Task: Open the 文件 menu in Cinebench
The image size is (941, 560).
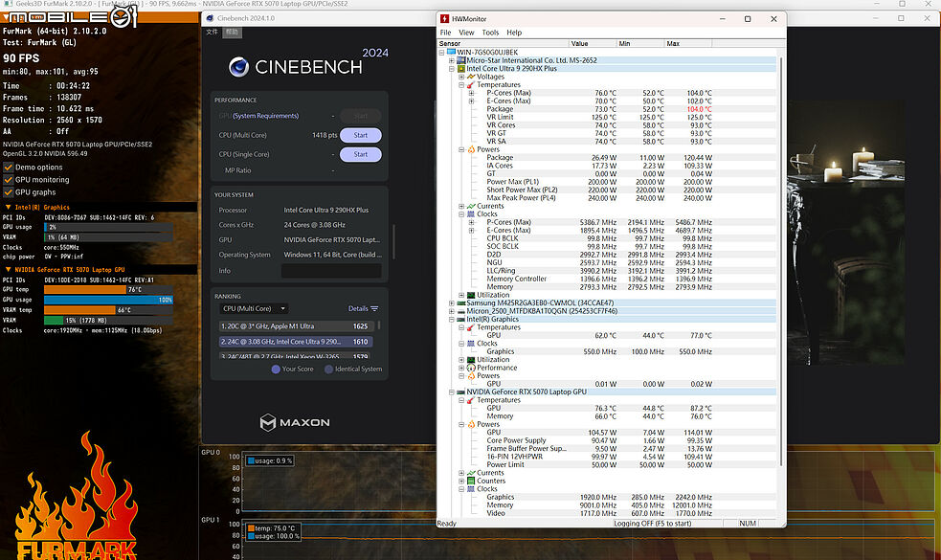Action: 212,32
